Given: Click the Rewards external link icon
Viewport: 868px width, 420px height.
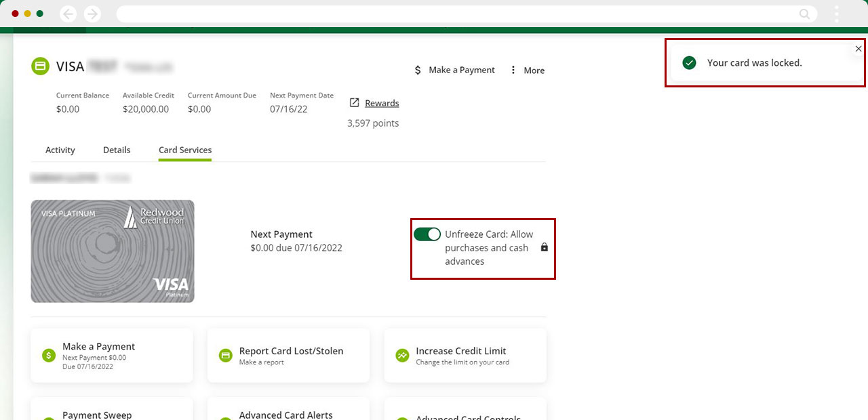Looking at the screenshot, I should [x=354, y=103].
